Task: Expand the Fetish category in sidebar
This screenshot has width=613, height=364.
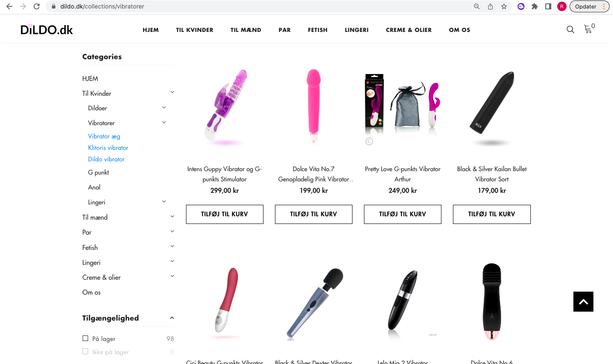Action: [x=172, y=246]
